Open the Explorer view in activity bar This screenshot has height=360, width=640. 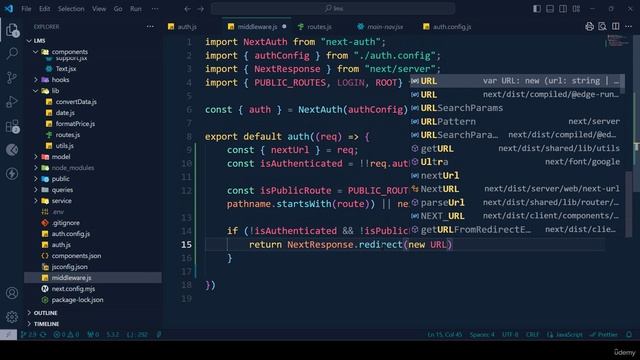point(12,30)
